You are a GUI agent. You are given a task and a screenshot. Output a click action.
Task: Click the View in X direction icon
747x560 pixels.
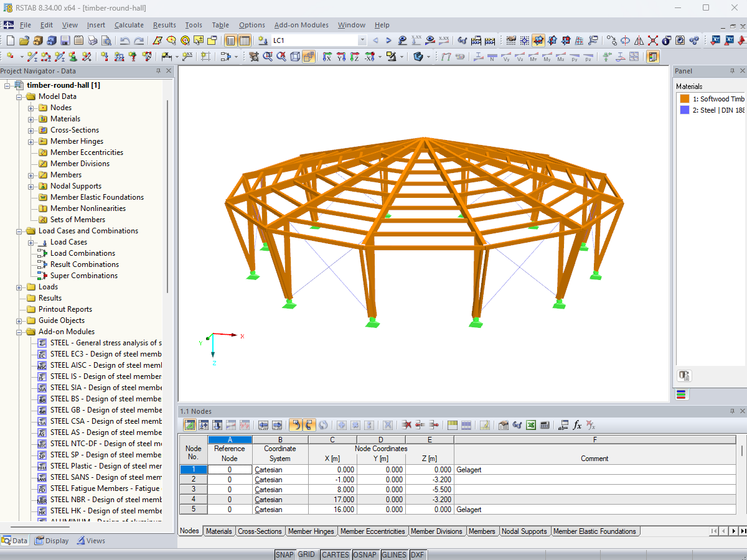327,57
